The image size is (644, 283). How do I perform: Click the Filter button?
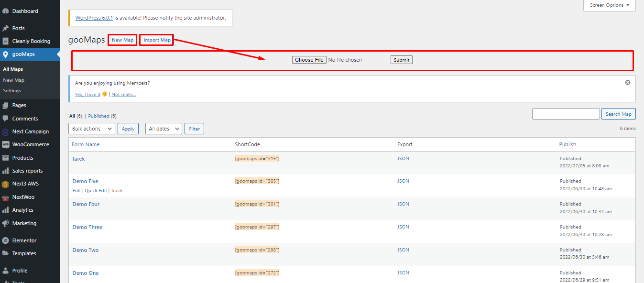[194, 129]
